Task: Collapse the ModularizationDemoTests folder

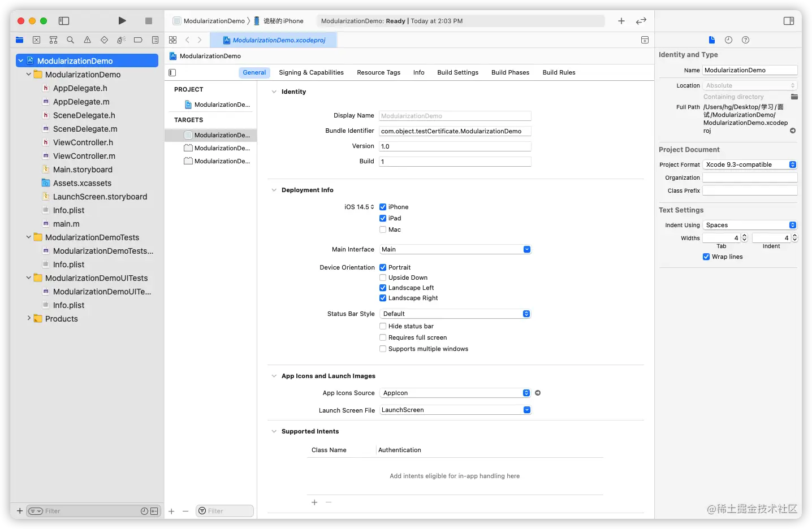Action: click(29, 237)
